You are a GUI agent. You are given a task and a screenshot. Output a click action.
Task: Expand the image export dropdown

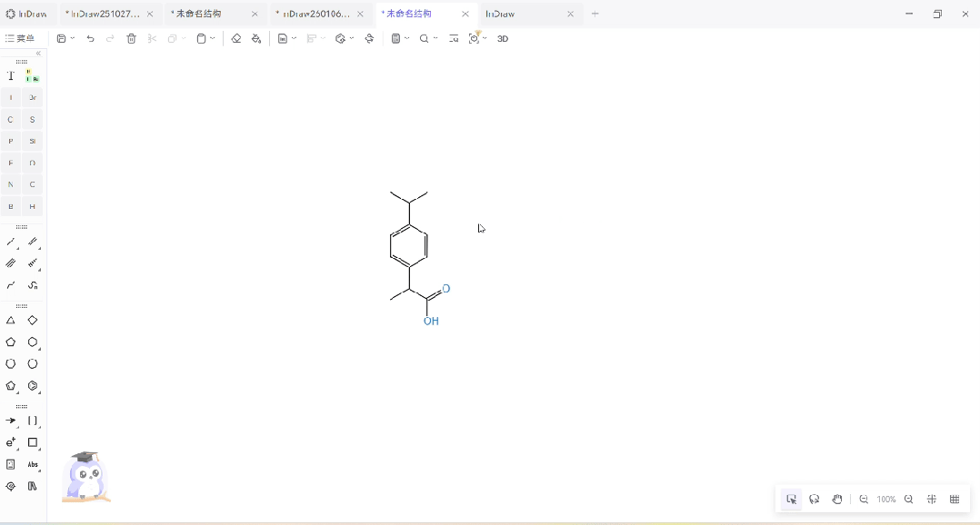[x=294, y=39]
